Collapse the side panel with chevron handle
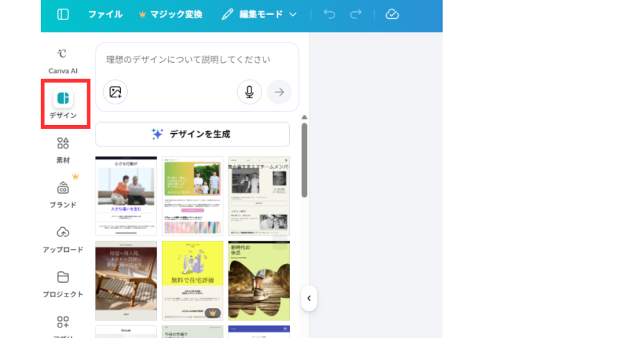The height and width of the screenshot is (338, 644). point(309,298)
